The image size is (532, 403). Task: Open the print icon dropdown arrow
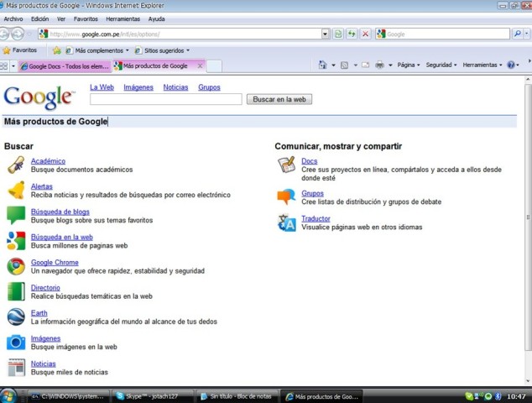tap(390, 65)
